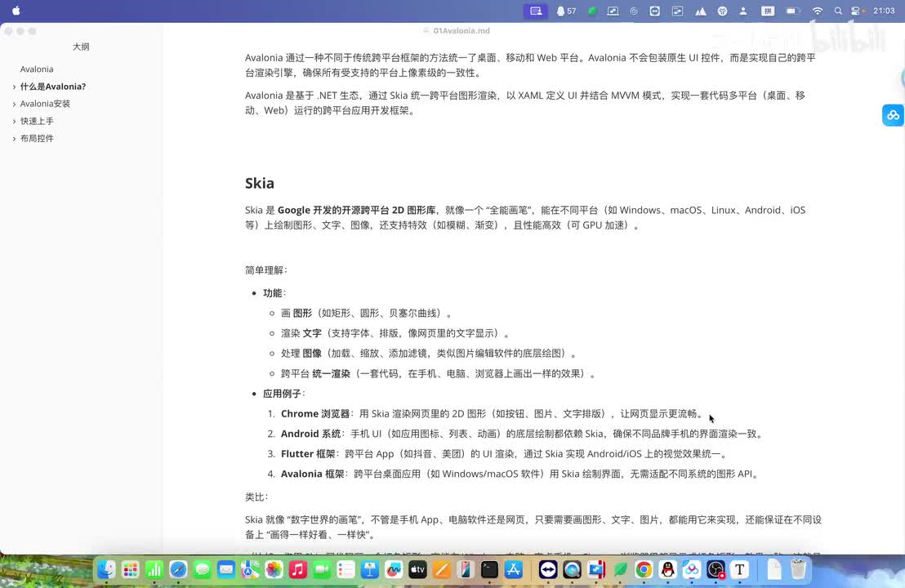The height and width of the screenshot is (588, 905).
Task: Open OBS Studio from the Dock
Action: pos(716,570)
